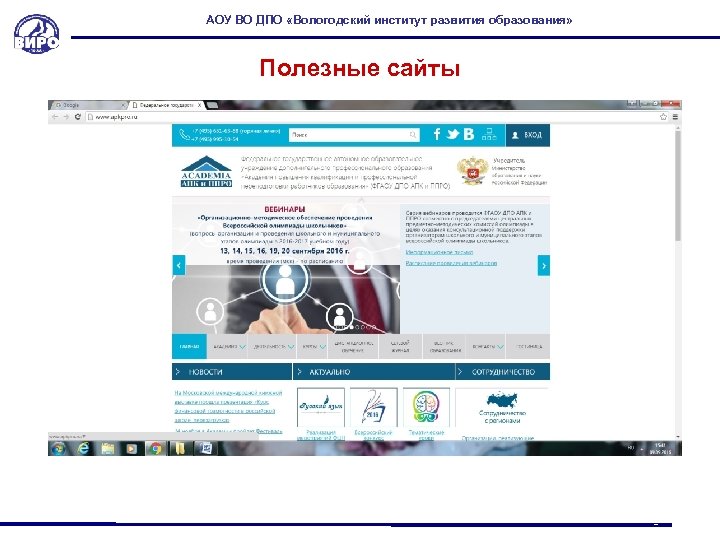The height and width of the screenshot is (540, 720).
Task: Open the media player taskbar icon
Action: click(132, 448)
